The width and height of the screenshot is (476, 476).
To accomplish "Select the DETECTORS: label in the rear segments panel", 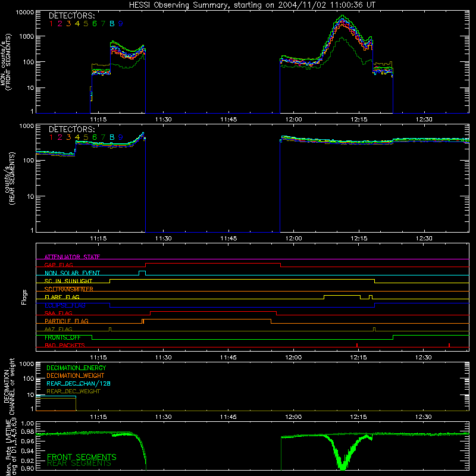I will pyautogui.click(x=71, y=129).
